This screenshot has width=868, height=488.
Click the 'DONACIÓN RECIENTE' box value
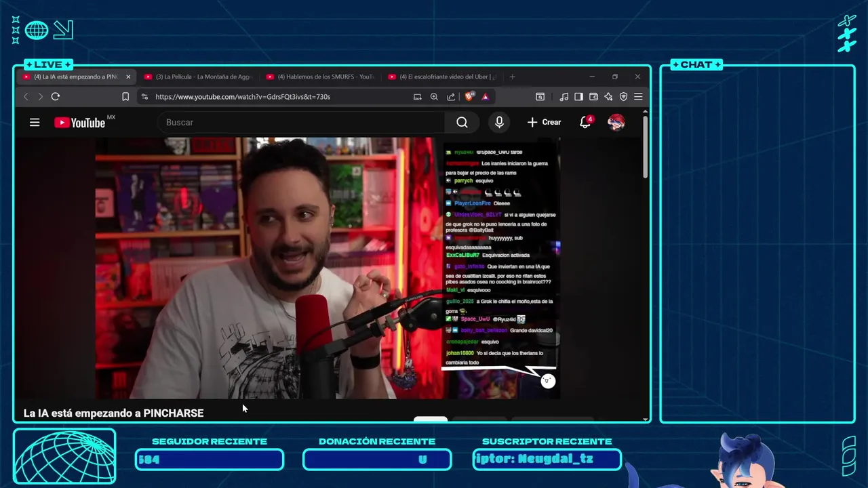click(x=377, y=460)
